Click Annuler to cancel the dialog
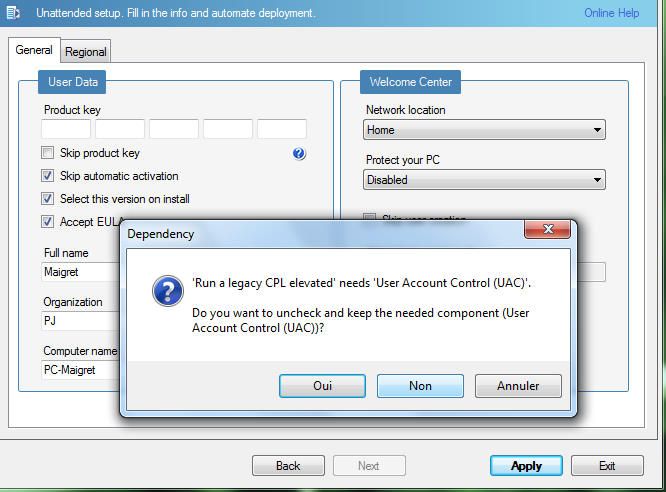The image size is (666, 492). 518,386
